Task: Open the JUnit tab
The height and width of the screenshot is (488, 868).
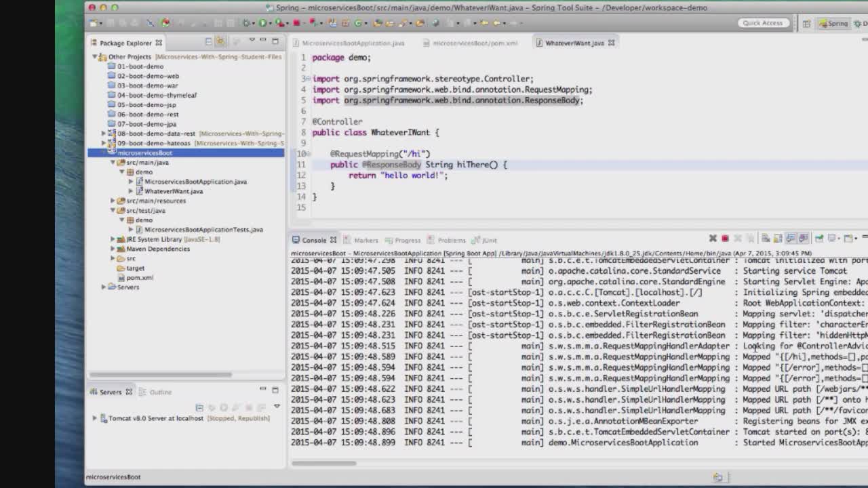Action: click(489, 240)
